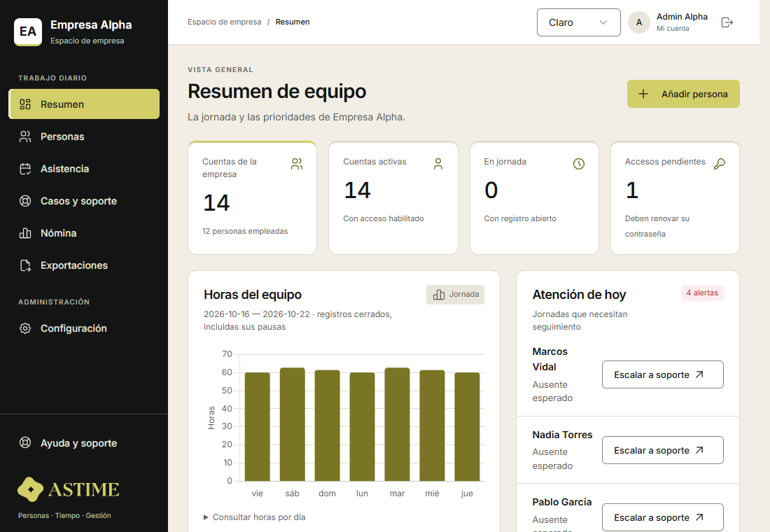Click the Empresa Alpha sidebar title
Screen dimensions: 770x532
click(x=91, y=25)
